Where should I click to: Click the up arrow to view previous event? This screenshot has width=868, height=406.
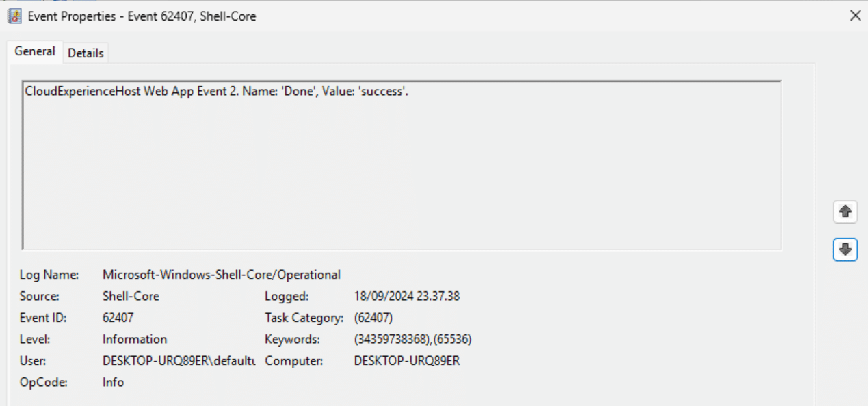click(846, 212)
